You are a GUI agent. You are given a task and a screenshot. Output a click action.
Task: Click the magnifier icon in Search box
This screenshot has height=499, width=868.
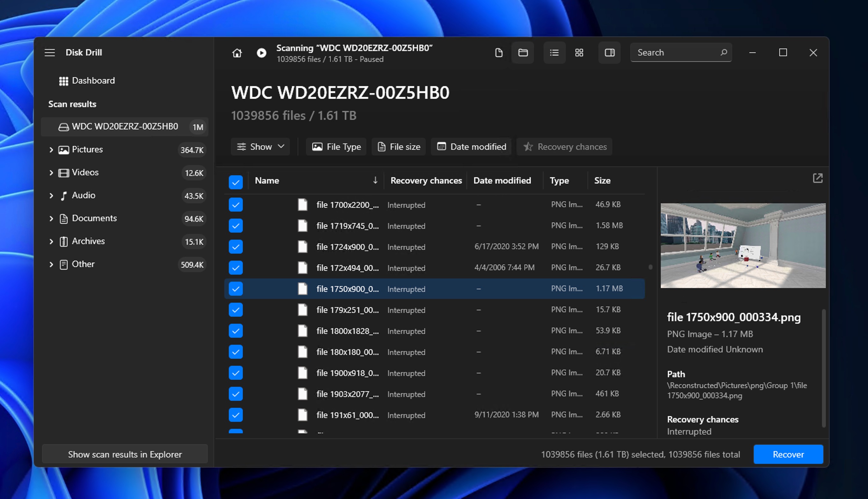pos(723,52)
